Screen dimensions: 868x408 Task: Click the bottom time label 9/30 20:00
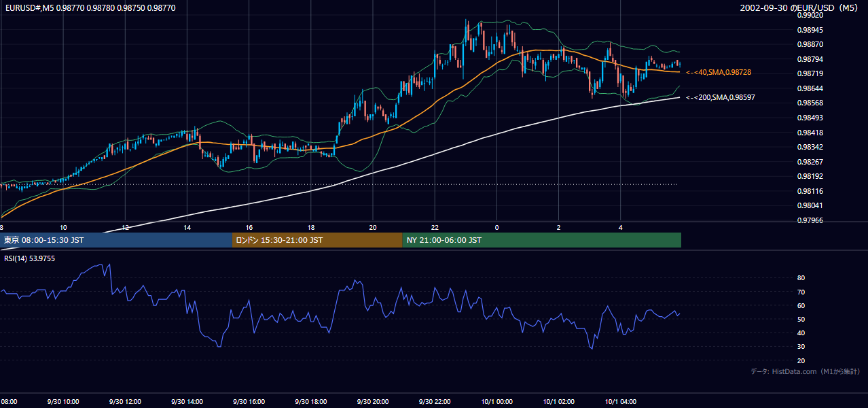pyautogui.click(x=373, y=401)
